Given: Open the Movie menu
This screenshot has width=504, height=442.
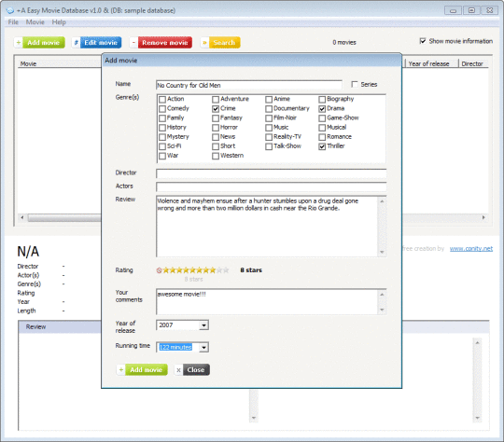Looking at the screenshot, I should (x=35, y=22).
